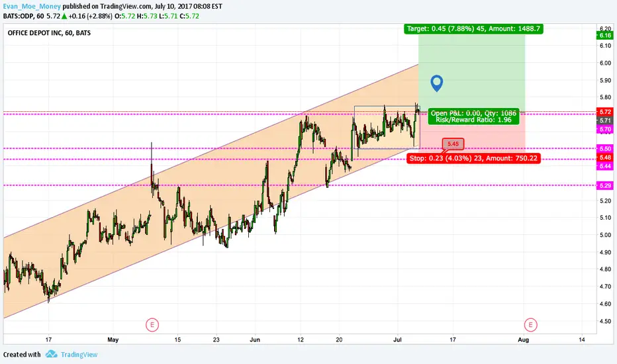
Task: Click the gray 5.71 price axis label
Action: 605,120
